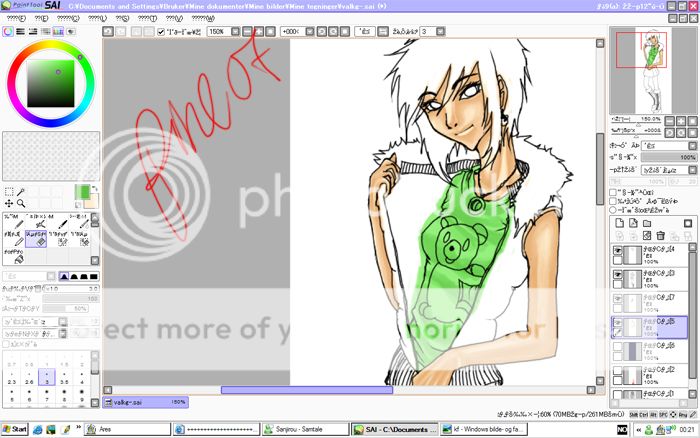The image size is (700, 438).
Task: Click the color wheel panel icon
Action: click(8, 32)
